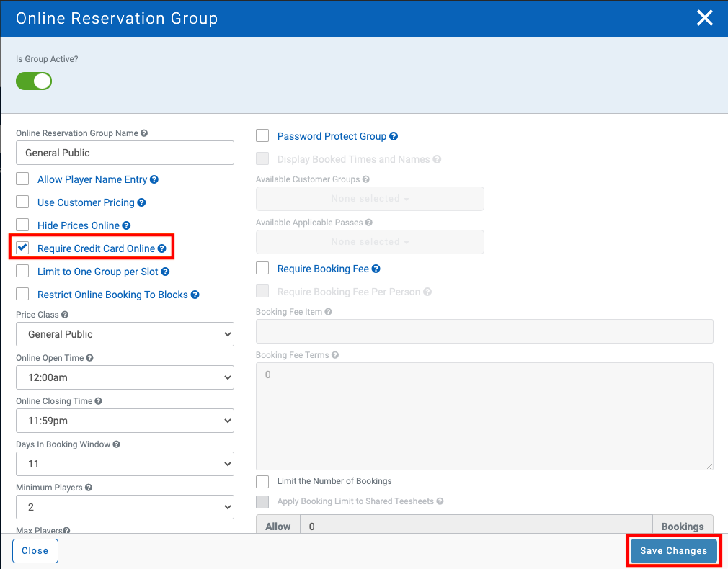Click the Hide Prices Online label

(x=79, y=225)
